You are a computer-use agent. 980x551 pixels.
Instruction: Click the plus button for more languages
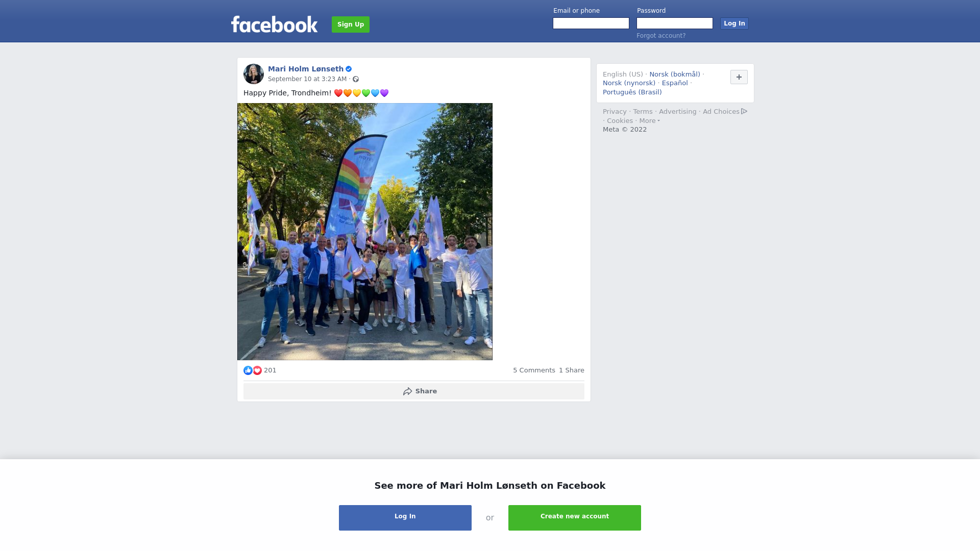pyautogui.click(x=739, y=77)
